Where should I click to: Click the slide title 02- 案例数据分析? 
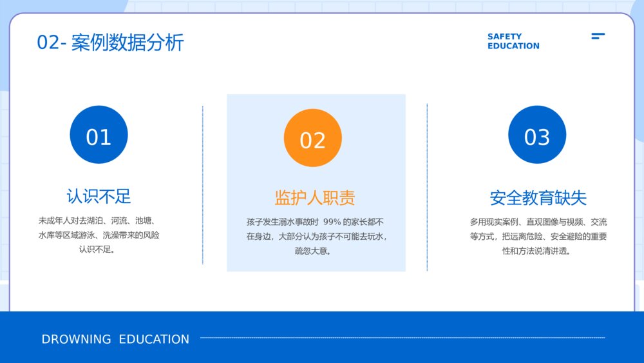[110, 43]
